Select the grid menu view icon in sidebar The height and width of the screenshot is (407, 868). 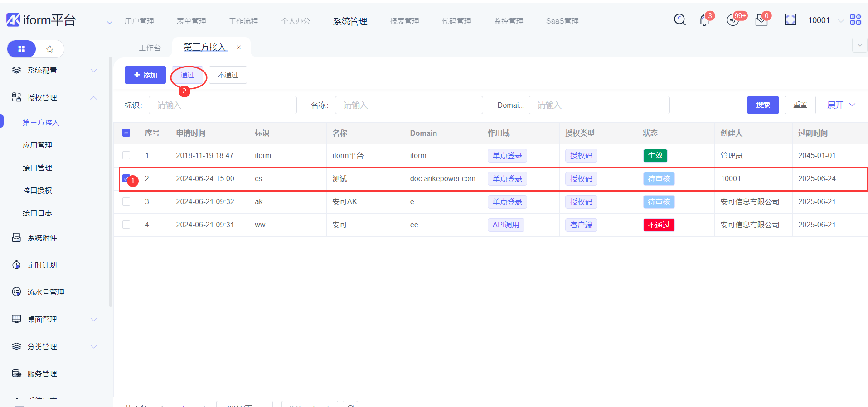(21, 49)
